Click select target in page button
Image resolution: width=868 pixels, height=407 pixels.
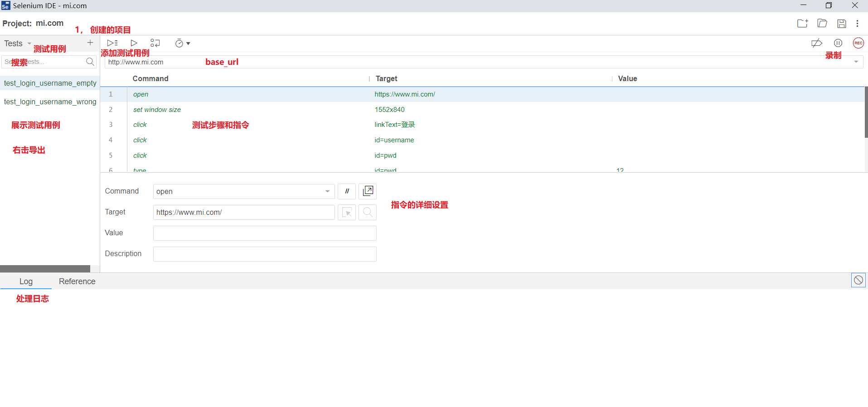pyautogui.click(x=347, y=212)
